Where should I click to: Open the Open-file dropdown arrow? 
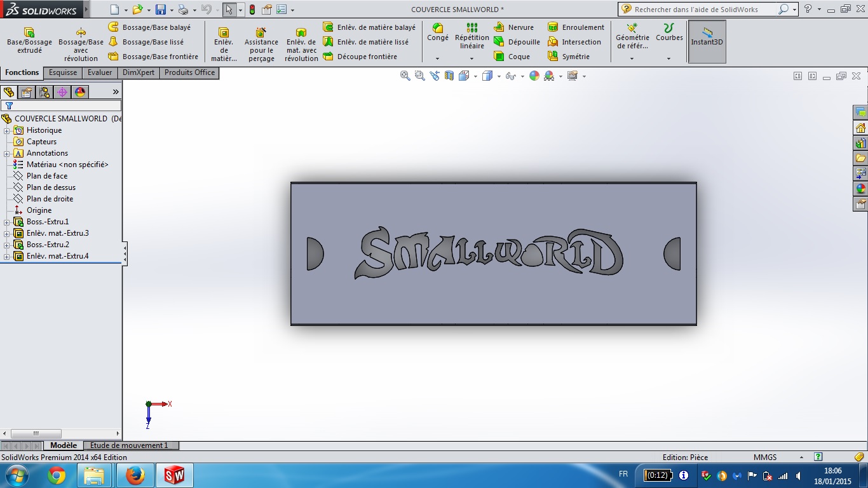point(148,10)
